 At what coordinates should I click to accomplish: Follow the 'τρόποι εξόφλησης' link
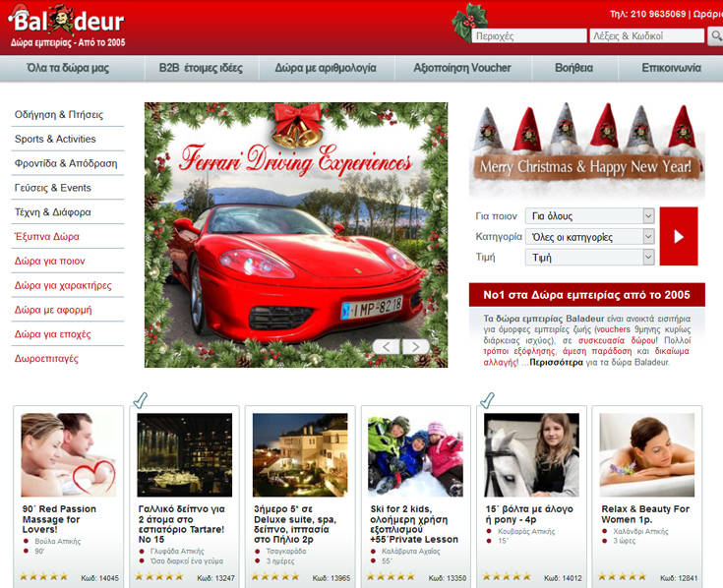click(x=518, y=351)
